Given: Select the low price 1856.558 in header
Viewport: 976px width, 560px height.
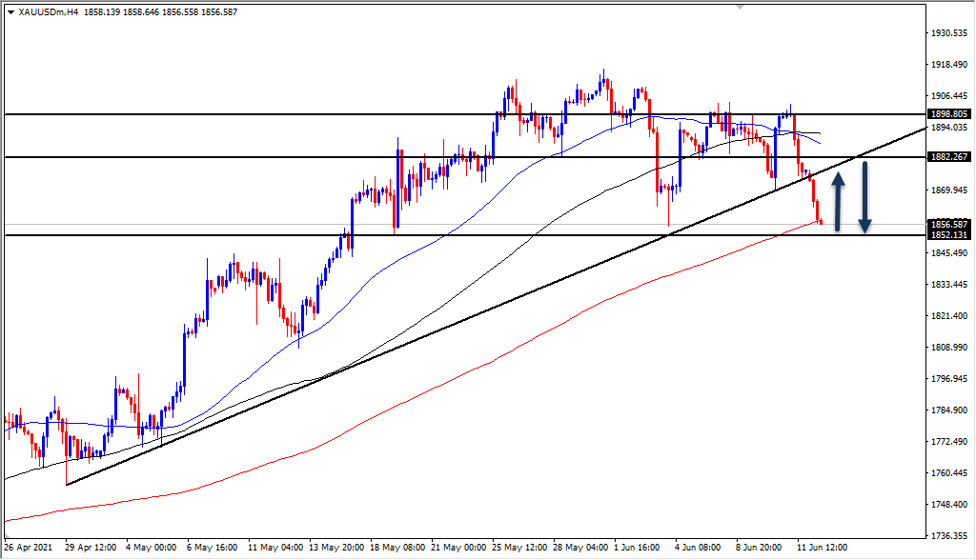Looking at the screenshot, I should [180, 11].
